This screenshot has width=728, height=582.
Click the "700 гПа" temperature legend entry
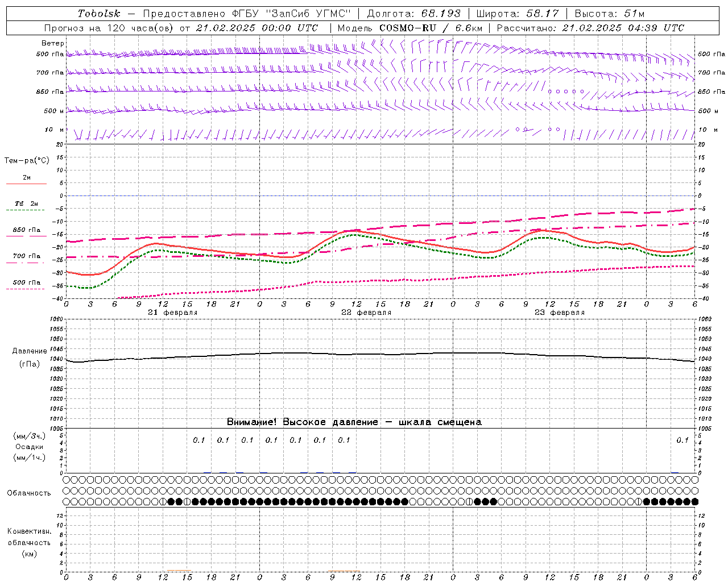27,256
